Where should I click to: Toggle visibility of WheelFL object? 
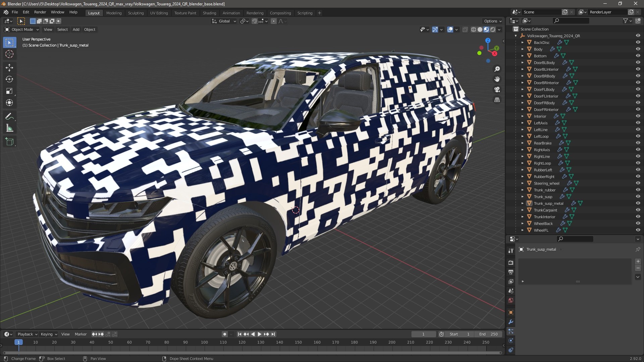coord(638,230)
